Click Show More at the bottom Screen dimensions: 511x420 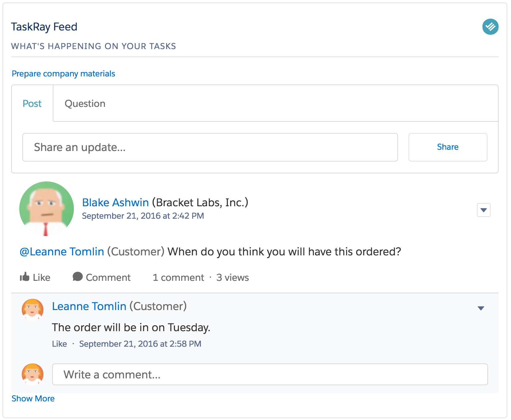pyautogui.click(x=33, y=399)
